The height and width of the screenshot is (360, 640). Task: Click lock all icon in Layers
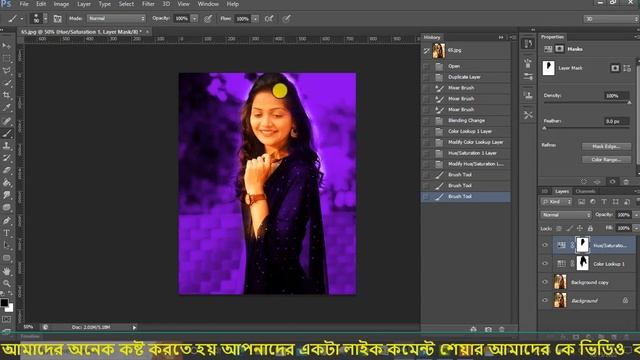click(590, 228)
